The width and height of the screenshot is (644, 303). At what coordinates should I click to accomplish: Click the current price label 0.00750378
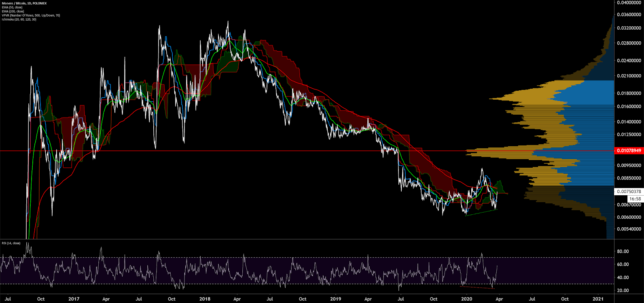point(629,192)
